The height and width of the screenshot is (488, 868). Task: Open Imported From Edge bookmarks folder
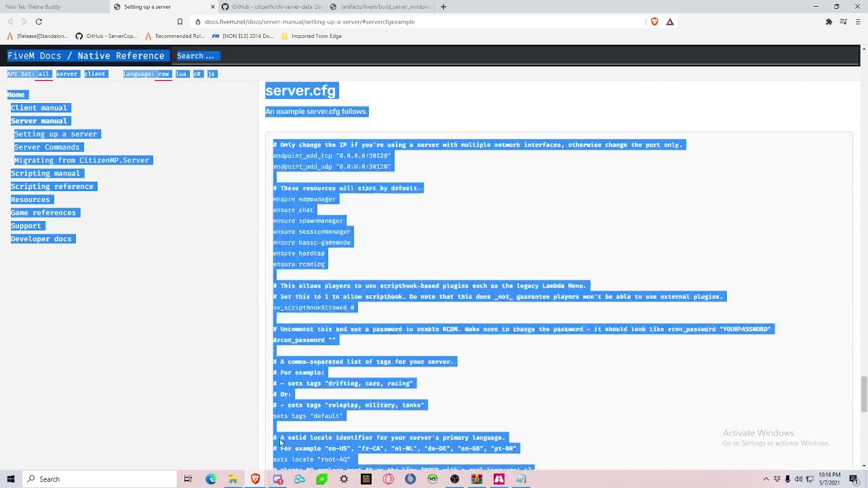[311, 36]
